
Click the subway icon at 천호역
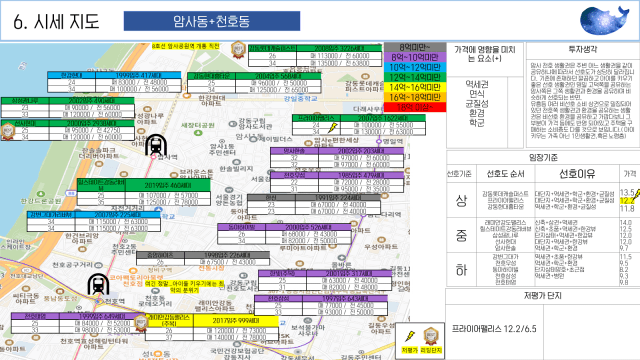click(x=98, y=284)
